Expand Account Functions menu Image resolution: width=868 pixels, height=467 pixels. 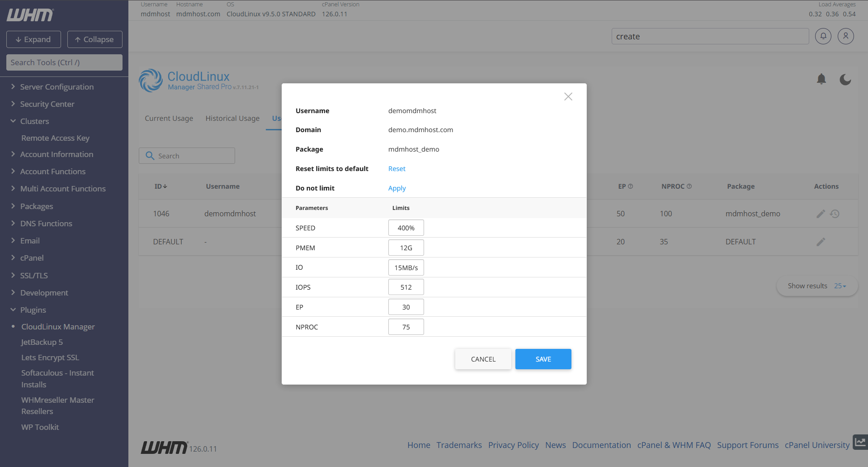click(52, 172)
